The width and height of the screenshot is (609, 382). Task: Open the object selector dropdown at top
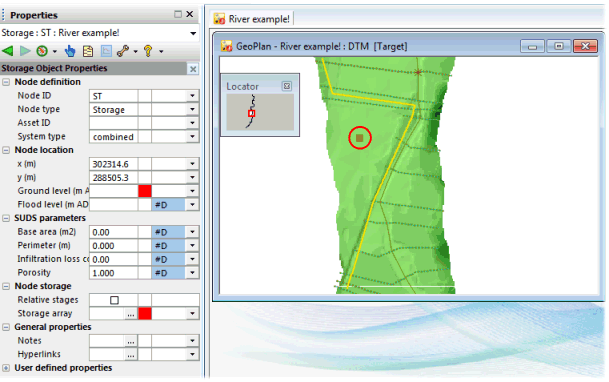point(193,33)
